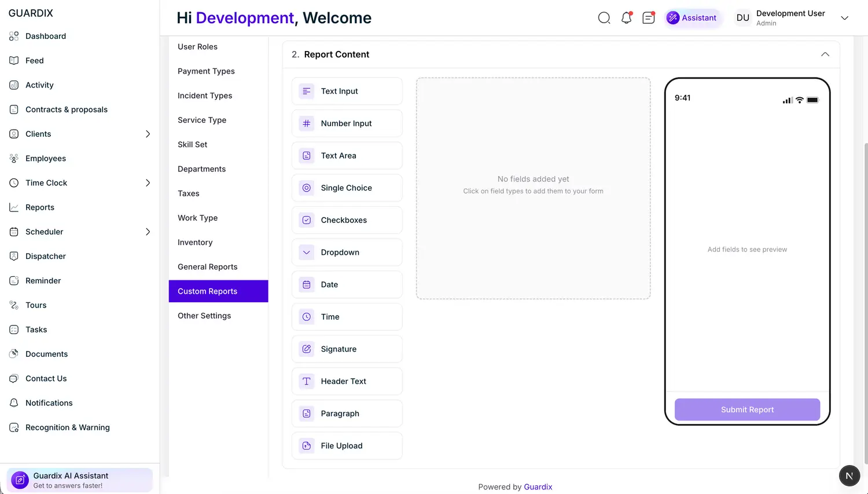Click the Dispatcher icon in the sidebar

14,256
